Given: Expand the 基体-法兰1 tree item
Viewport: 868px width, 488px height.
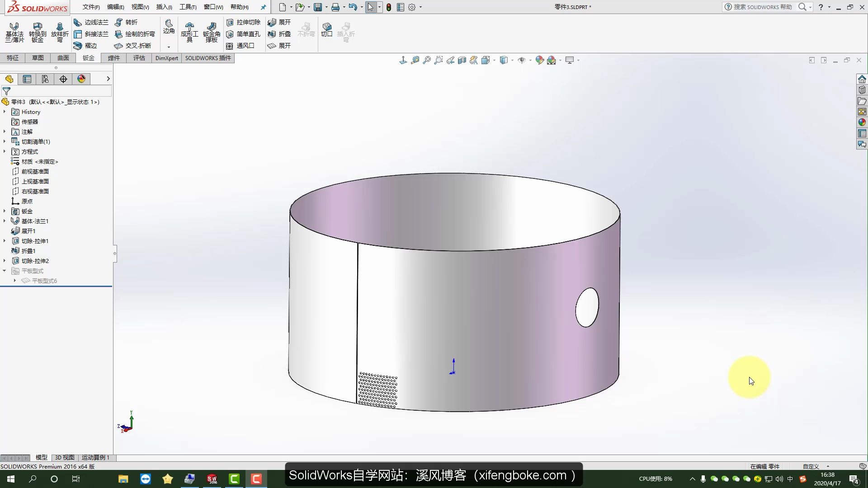Looking at the screenshot, I should [x=5, y=221].
